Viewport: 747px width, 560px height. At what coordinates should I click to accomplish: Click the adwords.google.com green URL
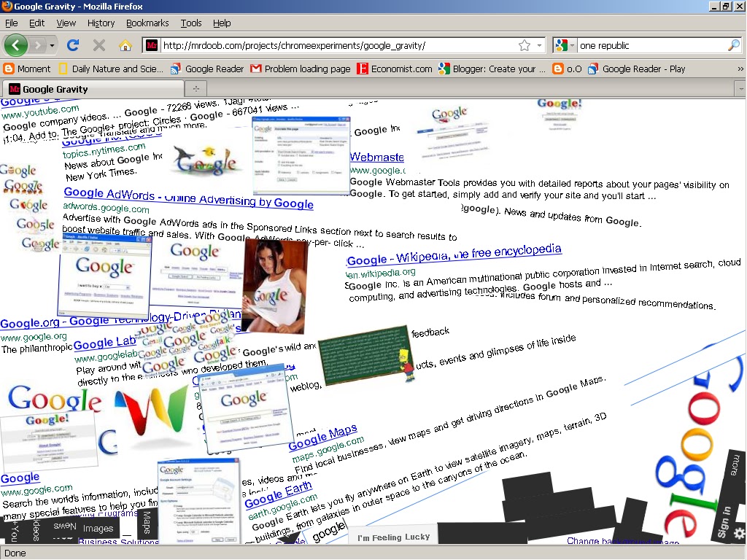click(106, 208)
